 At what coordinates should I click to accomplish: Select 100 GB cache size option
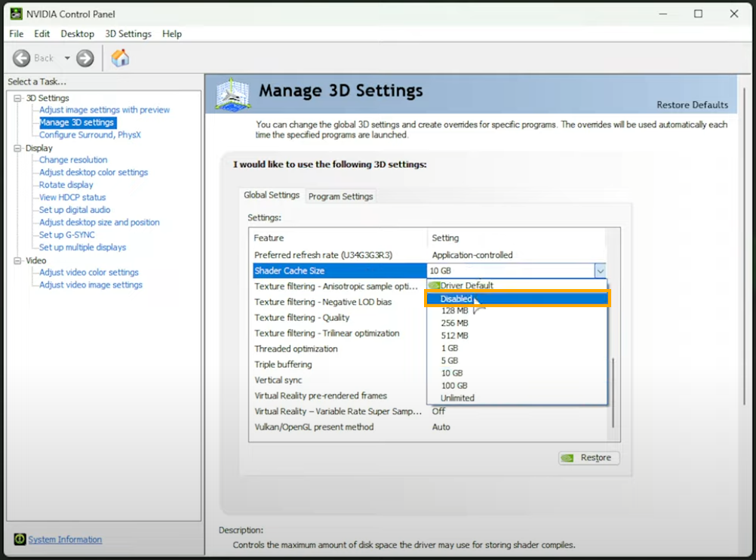pyautogui.click(x=516, y=386)
